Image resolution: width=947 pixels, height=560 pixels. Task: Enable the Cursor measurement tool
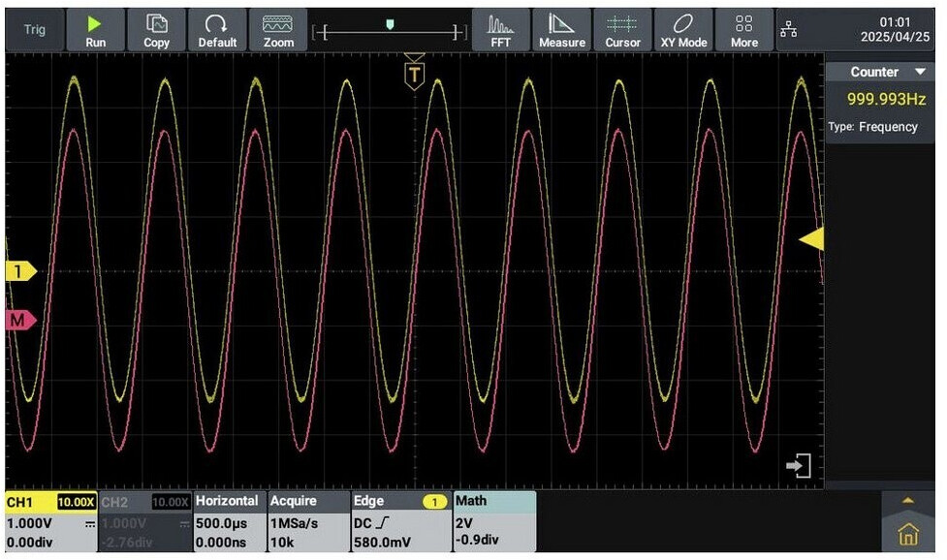(x=622, y=30)
